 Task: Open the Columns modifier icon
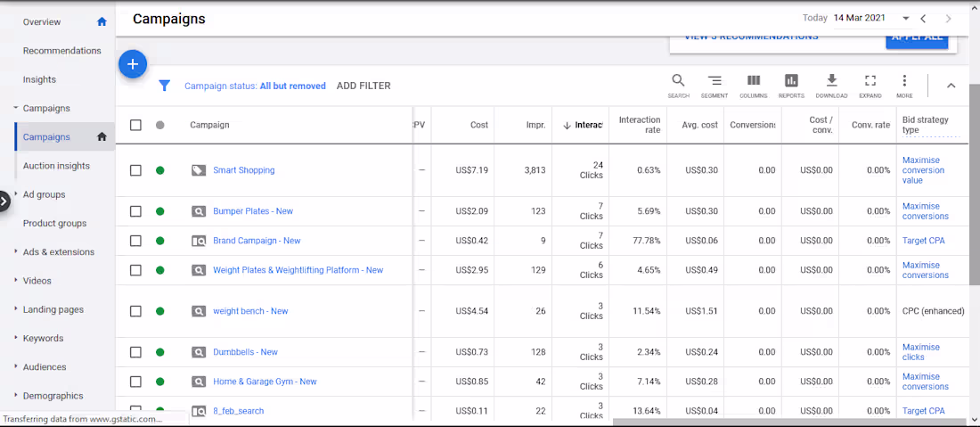coord(753,85)
